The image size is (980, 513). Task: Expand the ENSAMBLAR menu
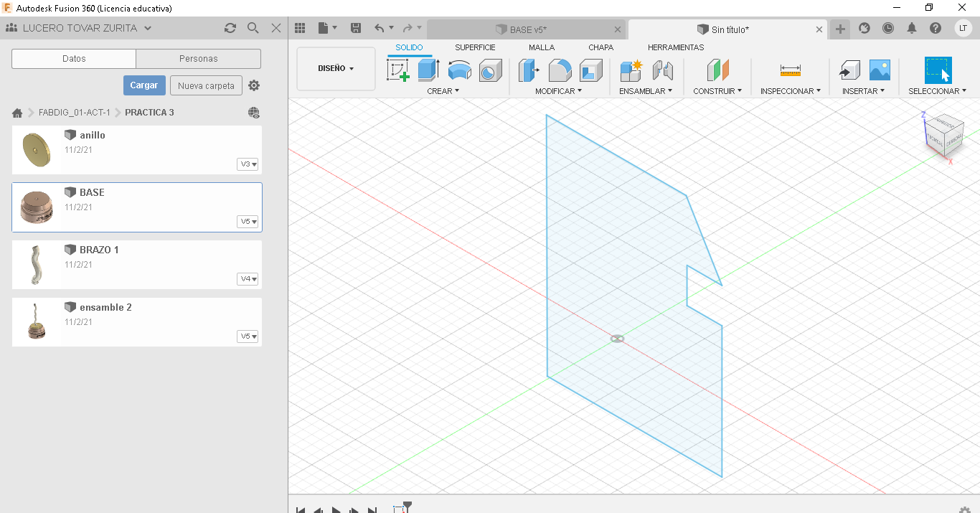coord(646,91)
